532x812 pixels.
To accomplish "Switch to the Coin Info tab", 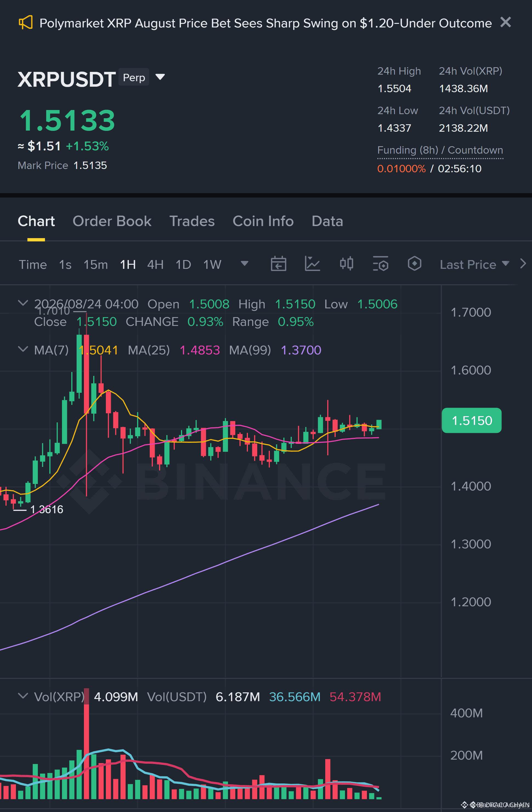I will (263, 221).
